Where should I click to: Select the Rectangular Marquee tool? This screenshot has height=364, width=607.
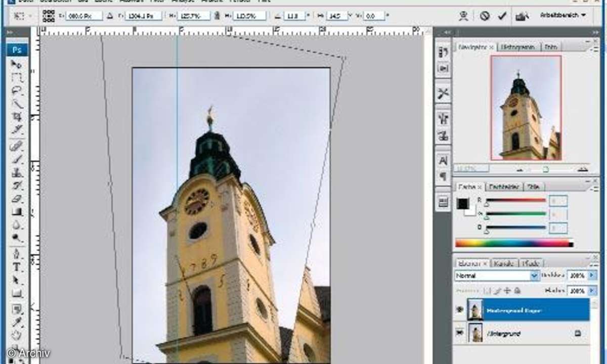click(17, 77)
